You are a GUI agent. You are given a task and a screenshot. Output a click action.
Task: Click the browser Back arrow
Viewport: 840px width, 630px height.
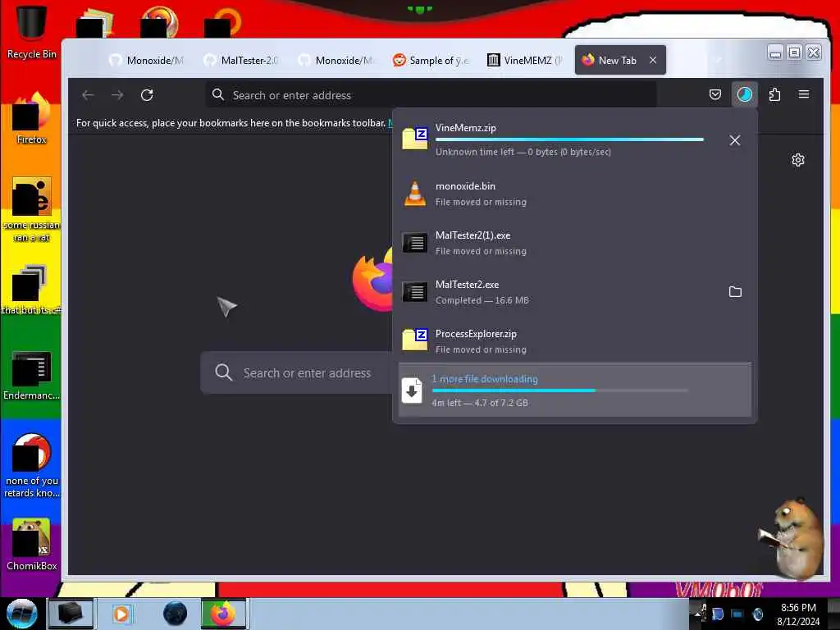point(88,95)
